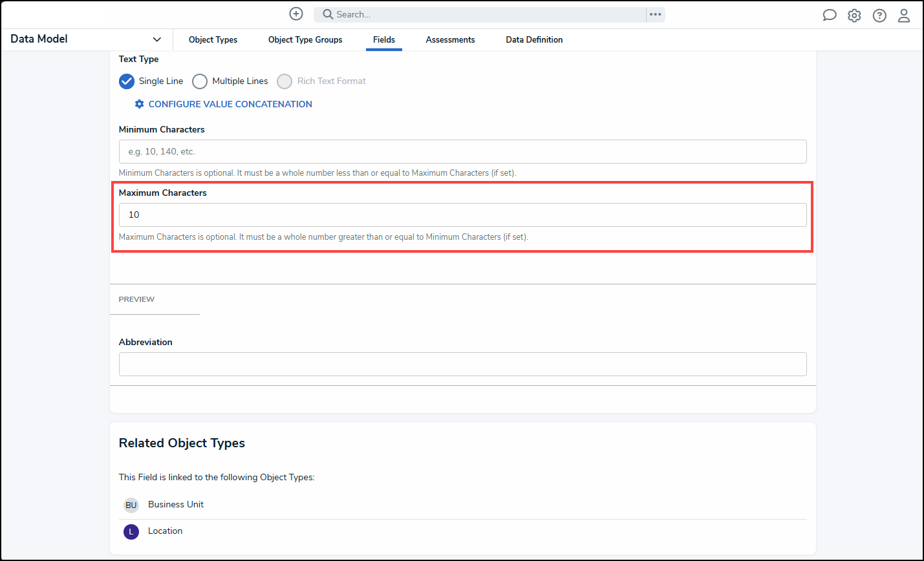Image resolution: width=924 pixels, height=561 pixels.
Task: Go to the Assessments tab
Action: click(450, 40)
